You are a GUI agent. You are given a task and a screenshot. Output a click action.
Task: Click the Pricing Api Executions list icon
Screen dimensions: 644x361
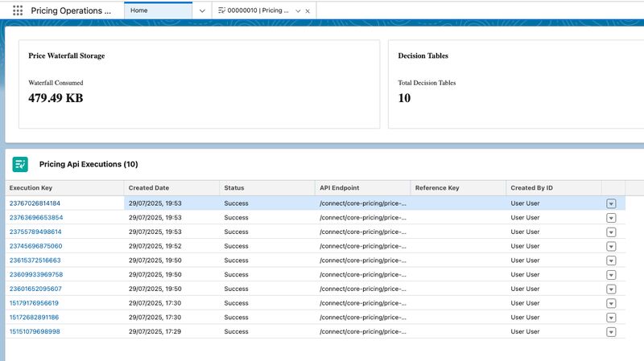tap(20, 164)
